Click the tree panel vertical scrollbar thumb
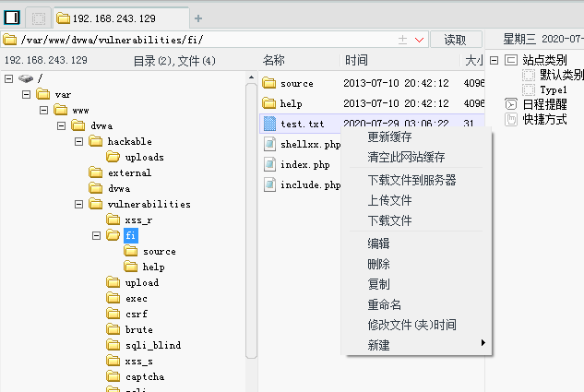The width and height of the screenshot is (584, 392). (251, 220)
